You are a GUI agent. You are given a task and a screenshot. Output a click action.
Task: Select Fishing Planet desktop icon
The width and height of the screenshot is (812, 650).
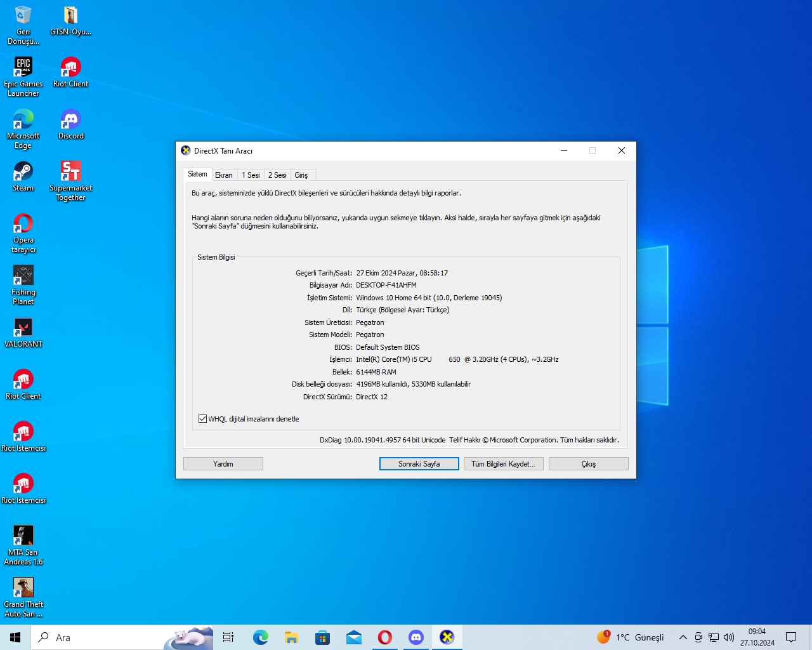(x=23, y=276)
